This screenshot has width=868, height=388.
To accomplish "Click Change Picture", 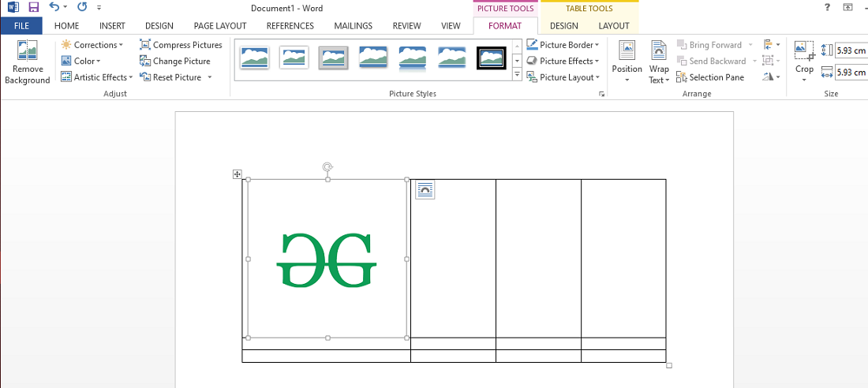I will pos(175,61).
